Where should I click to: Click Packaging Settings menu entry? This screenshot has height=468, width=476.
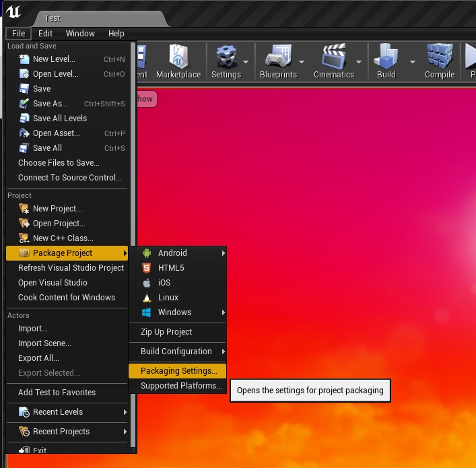point(178,371)
